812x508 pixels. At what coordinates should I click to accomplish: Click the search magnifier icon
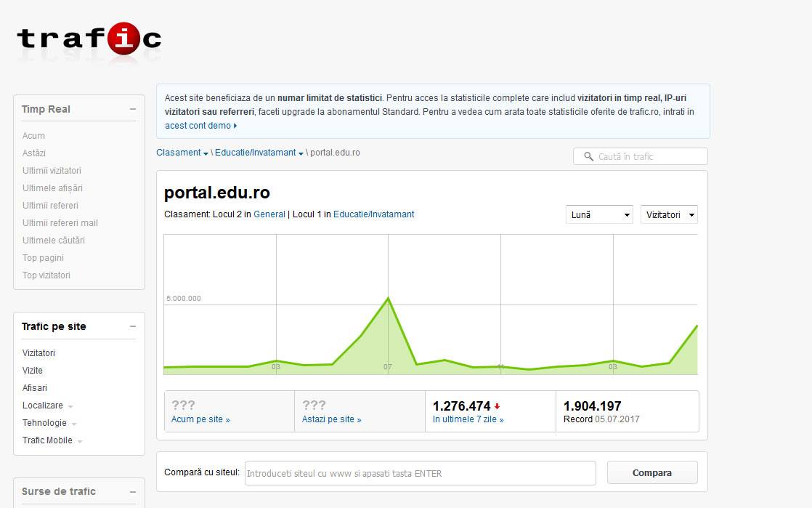tap(588, 156)
